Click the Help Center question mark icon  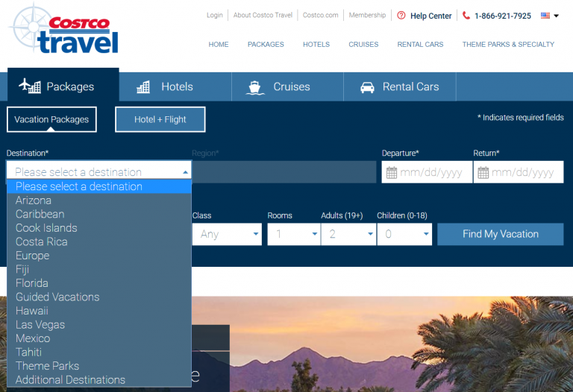click(401, 16)
